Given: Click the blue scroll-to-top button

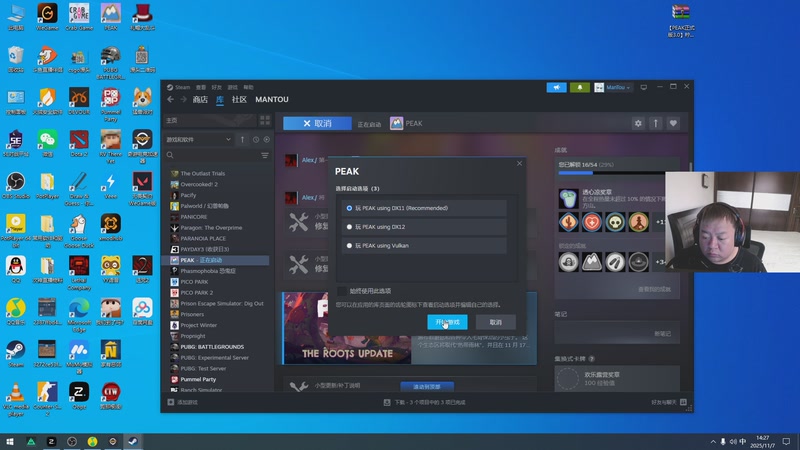Looking at the screenshot, I should 427,387.
